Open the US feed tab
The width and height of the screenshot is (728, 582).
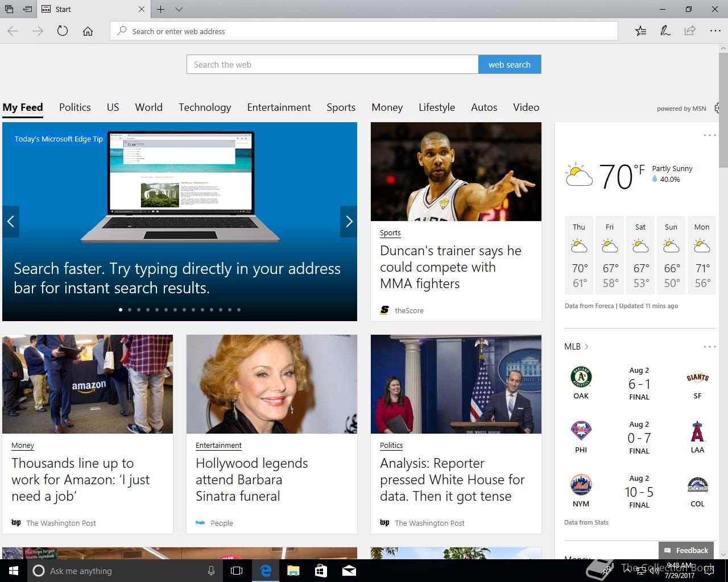(113, 107)
